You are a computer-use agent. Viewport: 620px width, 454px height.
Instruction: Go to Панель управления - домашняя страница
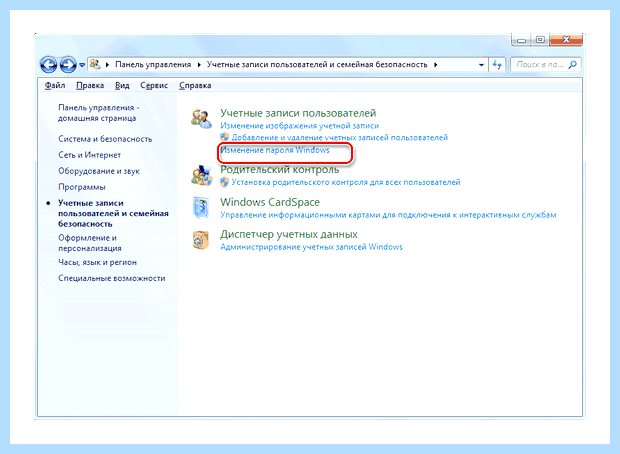click(x=98, y=113)
